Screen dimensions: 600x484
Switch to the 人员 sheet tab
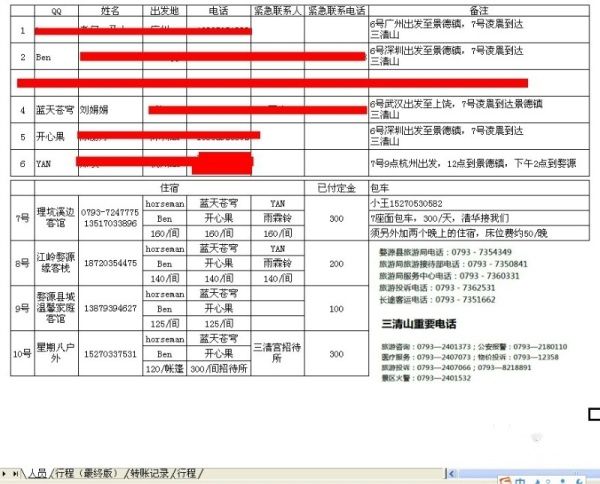(x=38, y=473)
